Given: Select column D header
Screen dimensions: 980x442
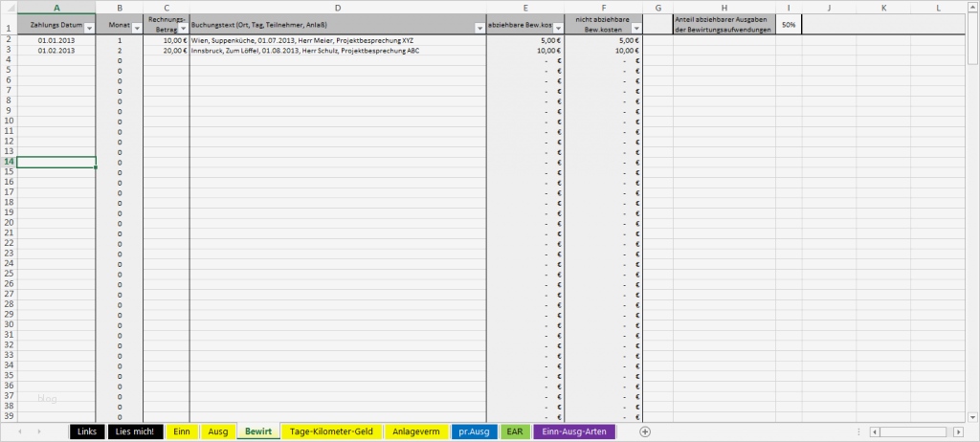Looking at the screenshot, I should tap(338, 8).
